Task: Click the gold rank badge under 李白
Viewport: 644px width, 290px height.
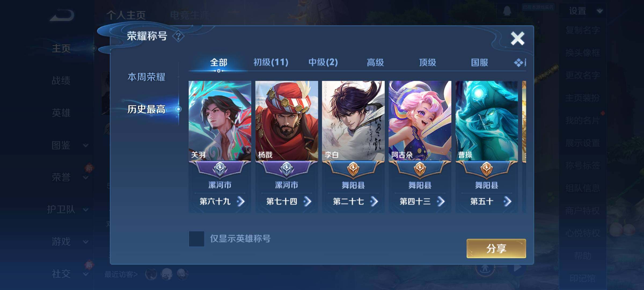Action: pyautogui.click(x=353, y=169)
